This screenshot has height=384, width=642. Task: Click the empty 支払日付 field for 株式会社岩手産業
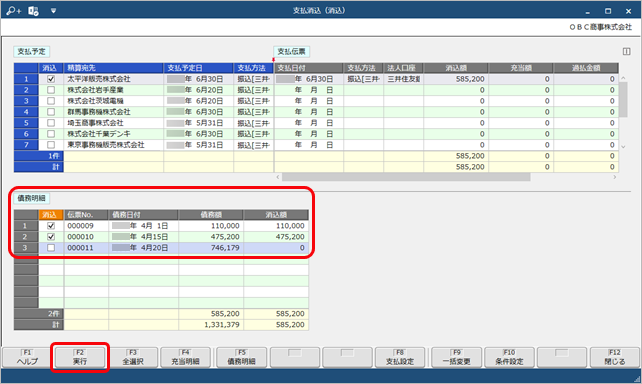pos(309,90)
